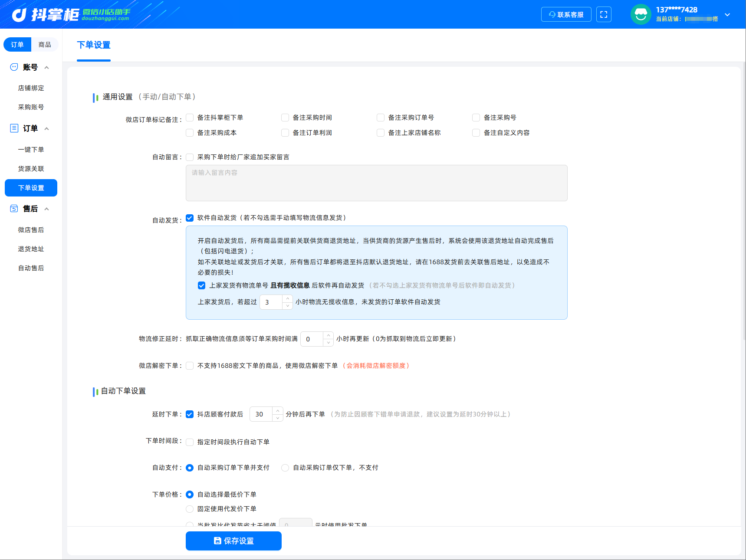
Task: Click the disk icon on 保存设置
Action: 217,541
